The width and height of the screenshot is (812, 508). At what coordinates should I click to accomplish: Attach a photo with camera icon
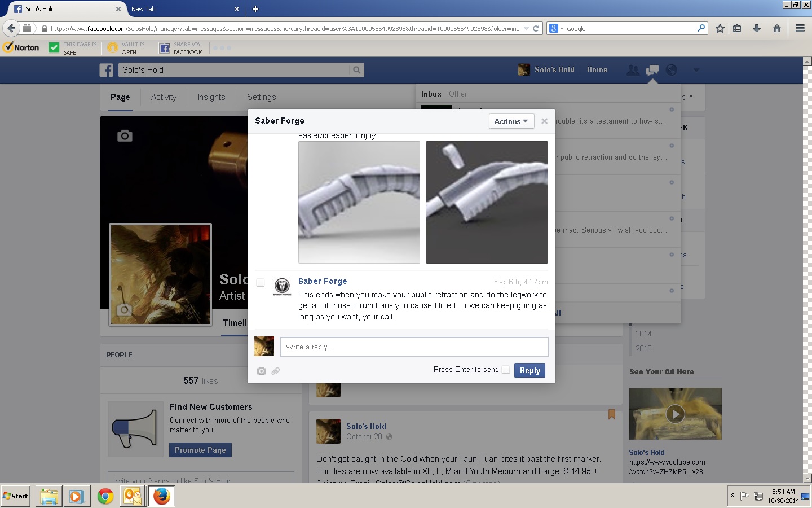pos(261,371)
